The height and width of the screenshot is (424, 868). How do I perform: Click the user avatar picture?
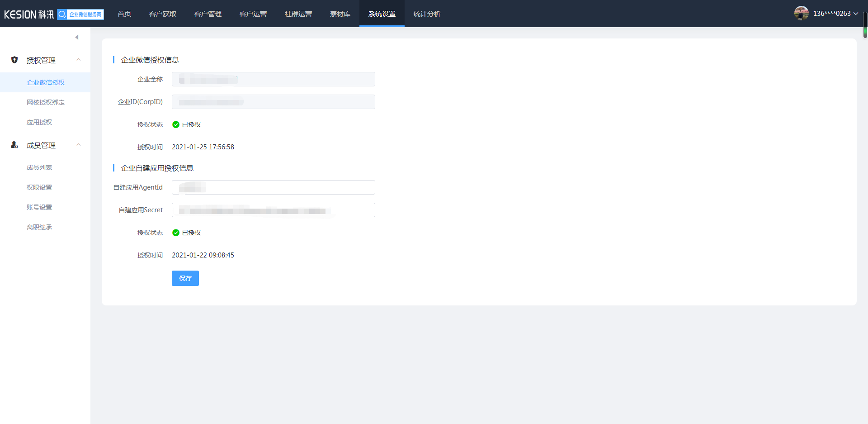click(801, 13)
